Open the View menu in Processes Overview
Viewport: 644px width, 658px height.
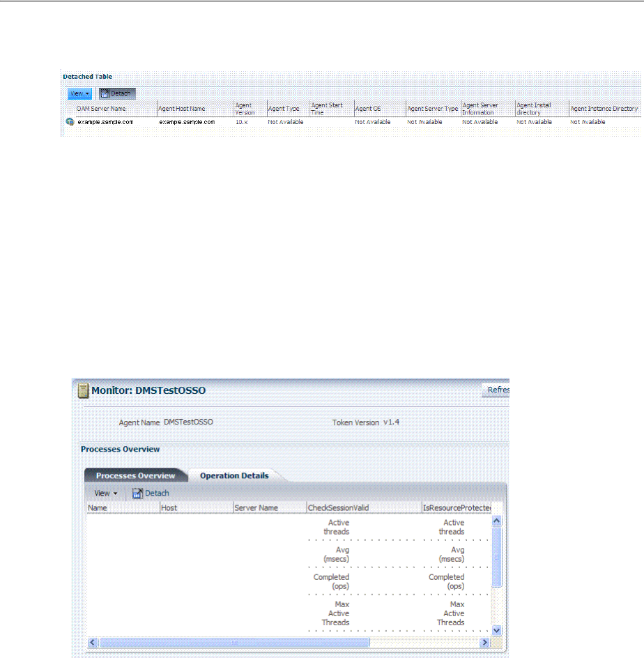(x=105, y=493)
